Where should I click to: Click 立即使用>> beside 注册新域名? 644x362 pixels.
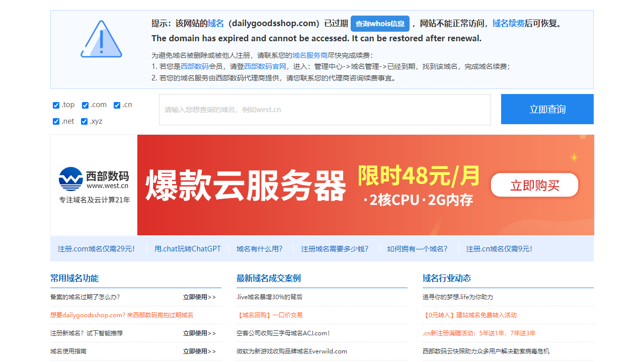[x=199, y=333]
